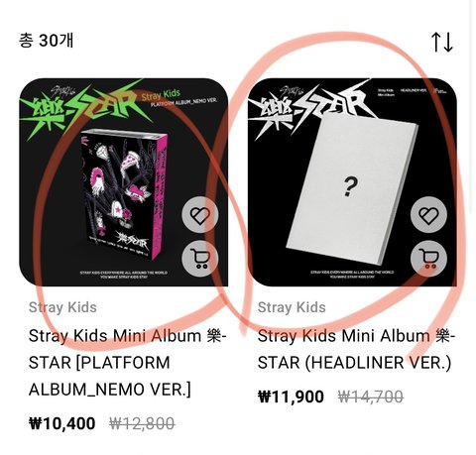Open Stray Kids Mini Album HEADLINER VER. title
The width and height of the screenshot is (476, 455).
pos(356,349)
